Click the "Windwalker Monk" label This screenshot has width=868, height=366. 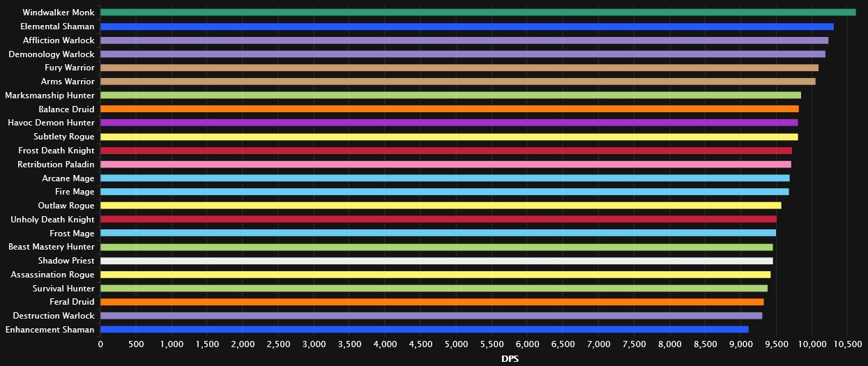58,13
